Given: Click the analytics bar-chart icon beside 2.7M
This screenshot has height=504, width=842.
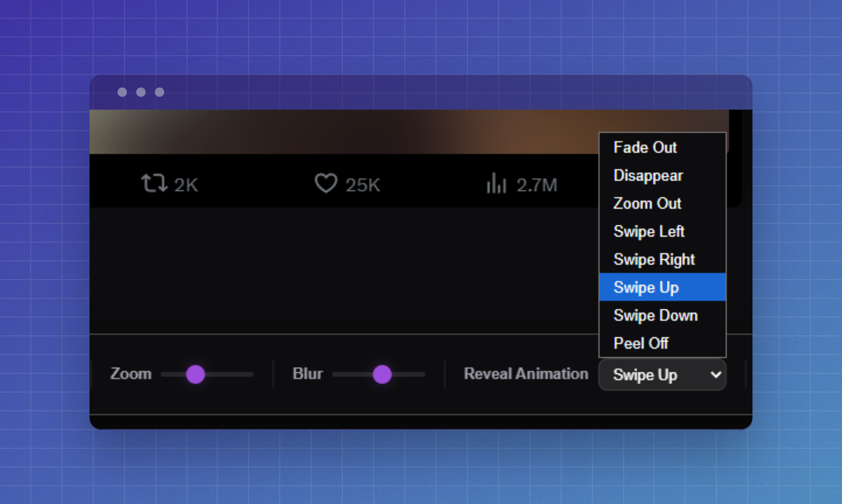Looking at the screenshot, I should [x=497, y=184].
